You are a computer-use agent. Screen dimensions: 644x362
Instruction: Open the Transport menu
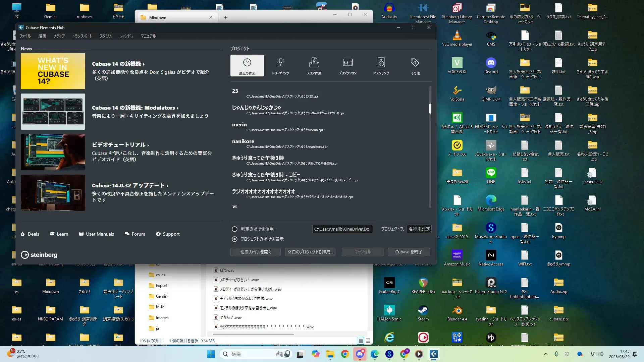click(82, 36)
